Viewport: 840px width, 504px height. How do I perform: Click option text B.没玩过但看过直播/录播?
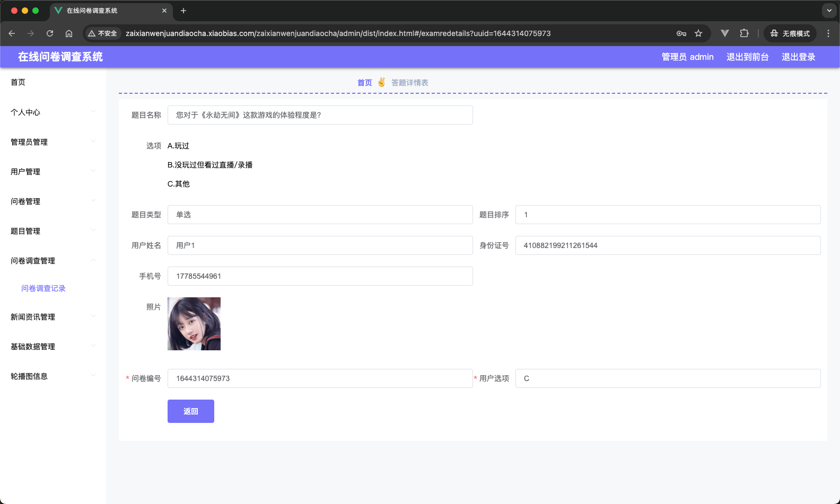pyautogui.click(x=210, y=165)
